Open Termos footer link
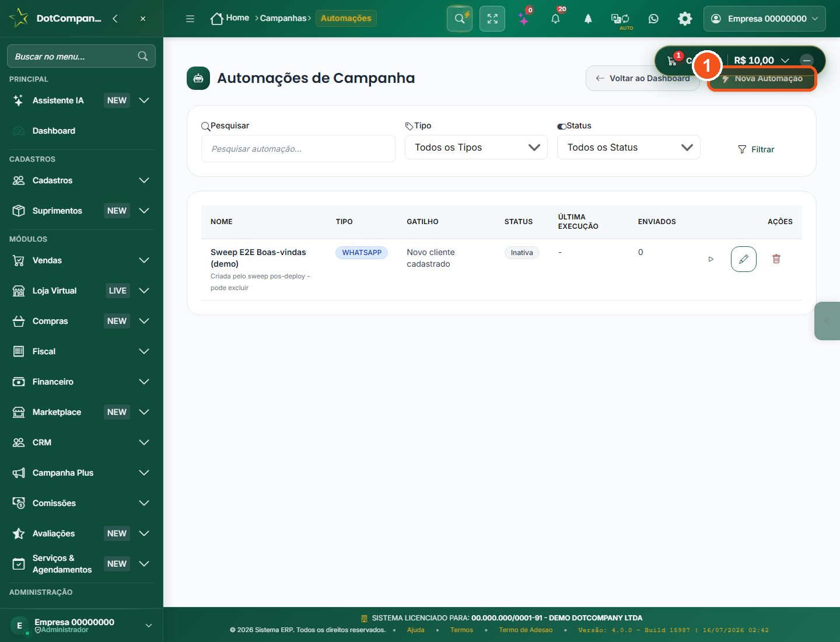 point(461,630)
